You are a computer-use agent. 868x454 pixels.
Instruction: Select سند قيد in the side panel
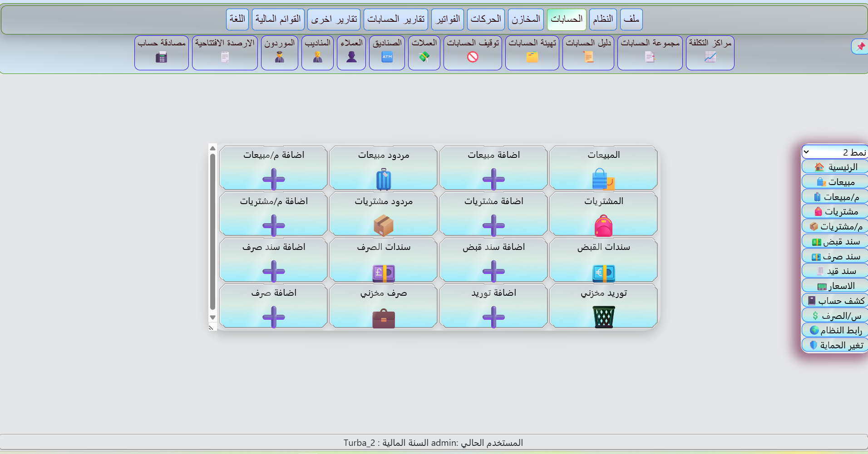[x=835, y=271]
